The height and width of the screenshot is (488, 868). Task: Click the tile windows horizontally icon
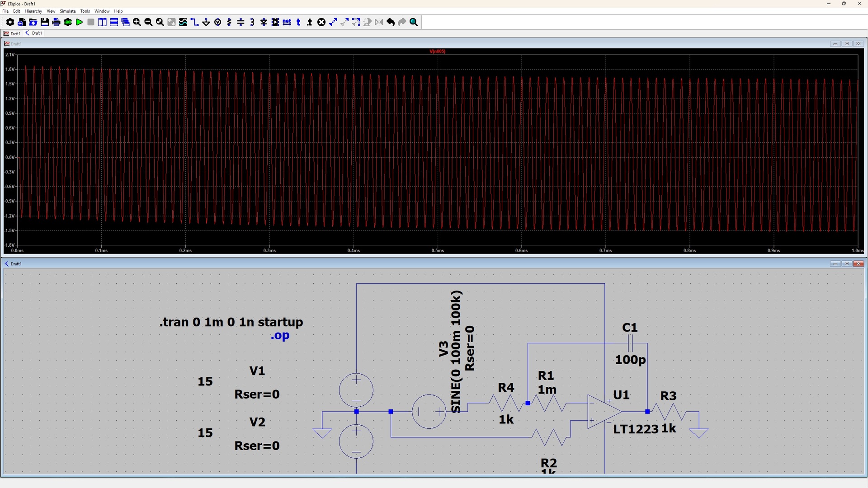(x=114, y=22)
